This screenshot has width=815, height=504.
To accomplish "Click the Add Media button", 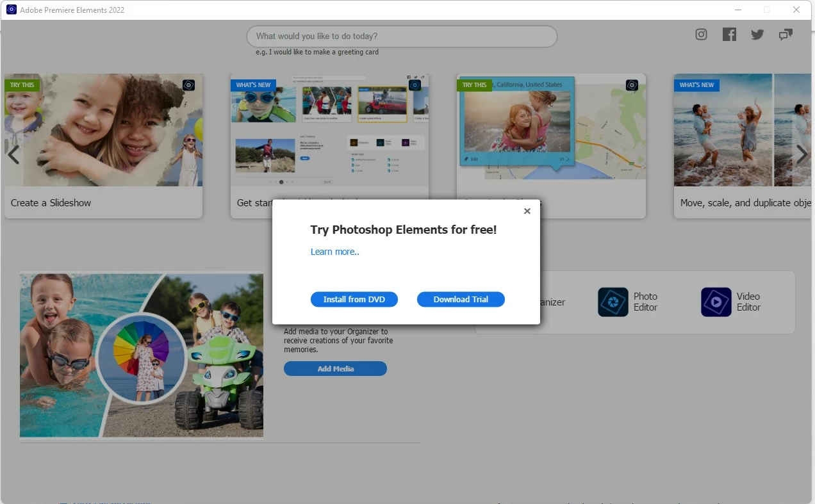I will (x=335, y=369).
